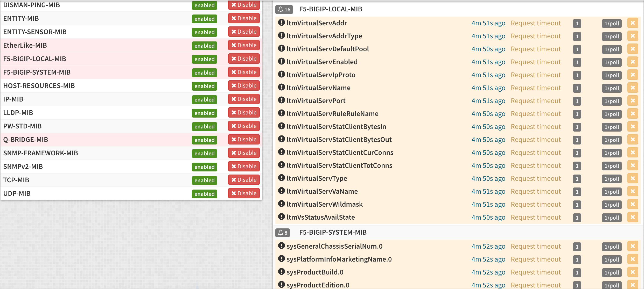The height and width of the screenshot is (289, 644).
Task: Disable EtherLike-MIB polling
Action: (244, 45)
